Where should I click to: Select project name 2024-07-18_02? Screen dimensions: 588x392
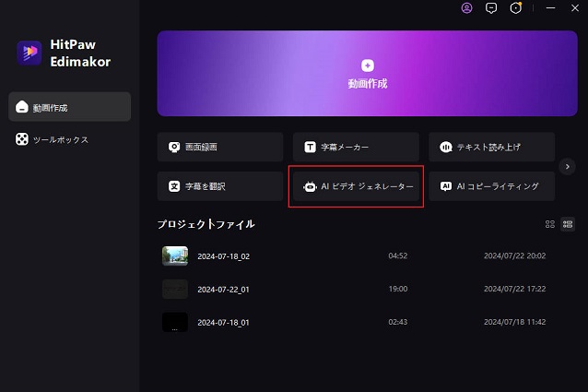[x=224, y=256]
